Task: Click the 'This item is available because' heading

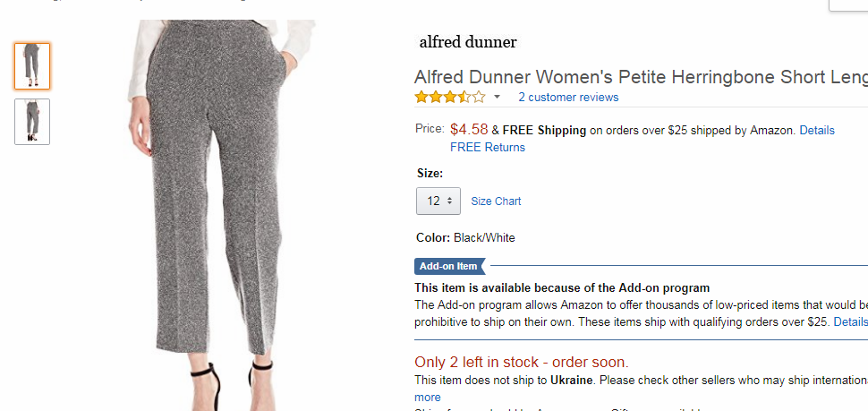Action: (562, 288)
